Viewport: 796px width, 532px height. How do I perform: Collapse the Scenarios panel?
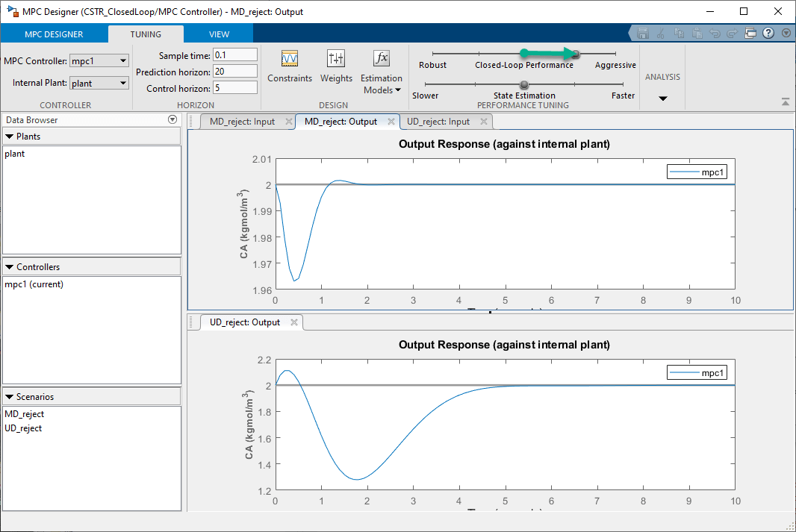(10, 397)
